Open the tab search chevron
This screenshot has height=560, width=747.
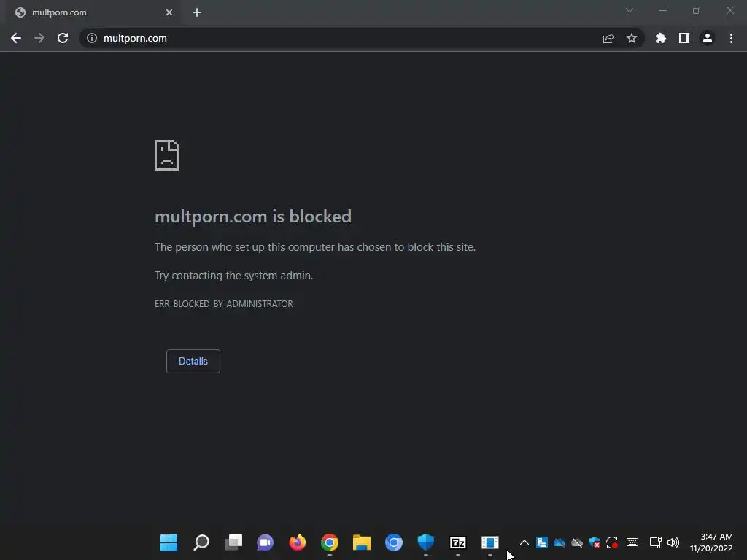point(630,10)
